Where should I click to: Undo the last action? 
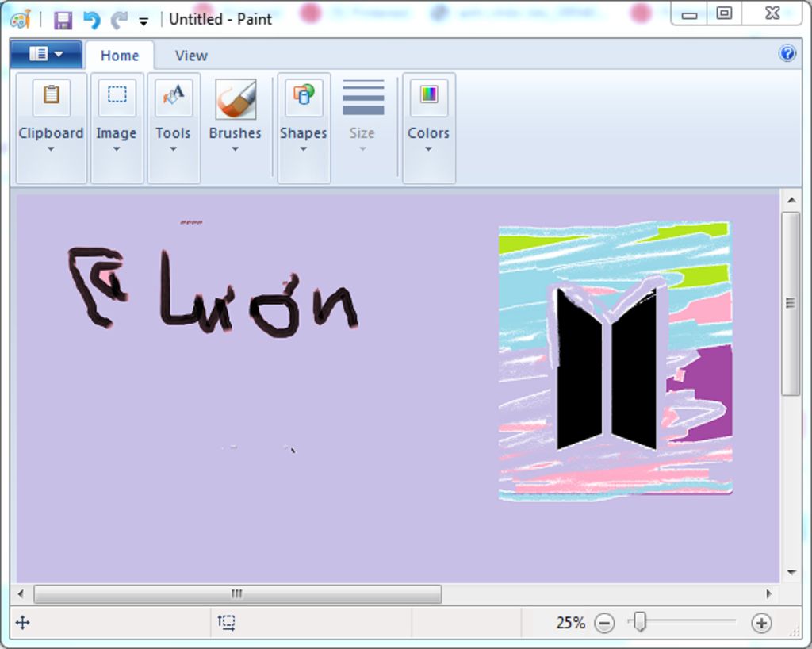click(x=92, y=20)
